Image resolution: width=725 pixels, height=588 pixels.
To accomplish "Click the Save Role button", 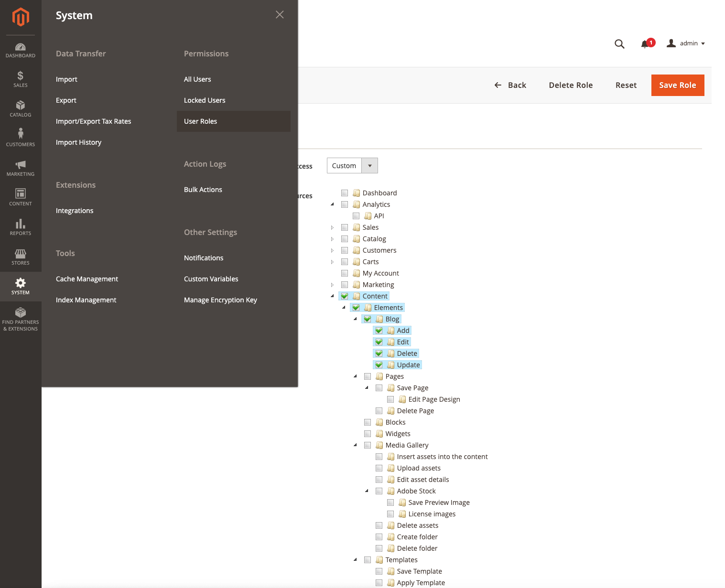I will pyautogui.click(x=677, y=85).
